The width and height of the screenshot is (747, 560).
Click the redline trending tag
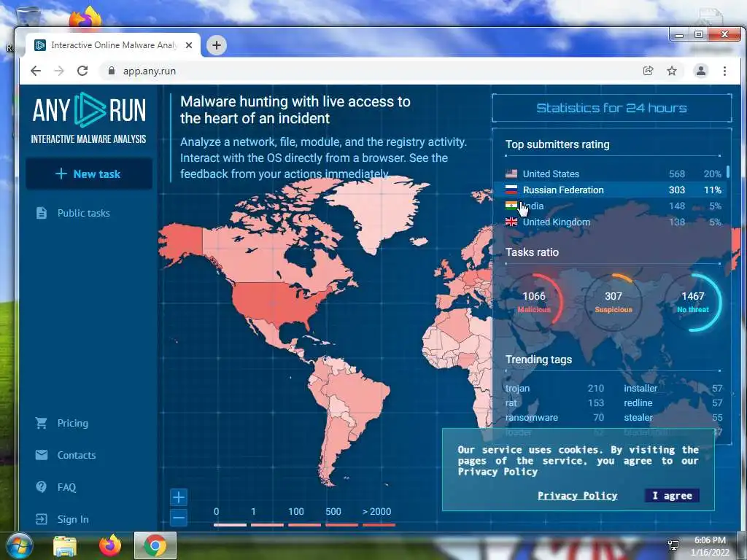tap(638, 402)
